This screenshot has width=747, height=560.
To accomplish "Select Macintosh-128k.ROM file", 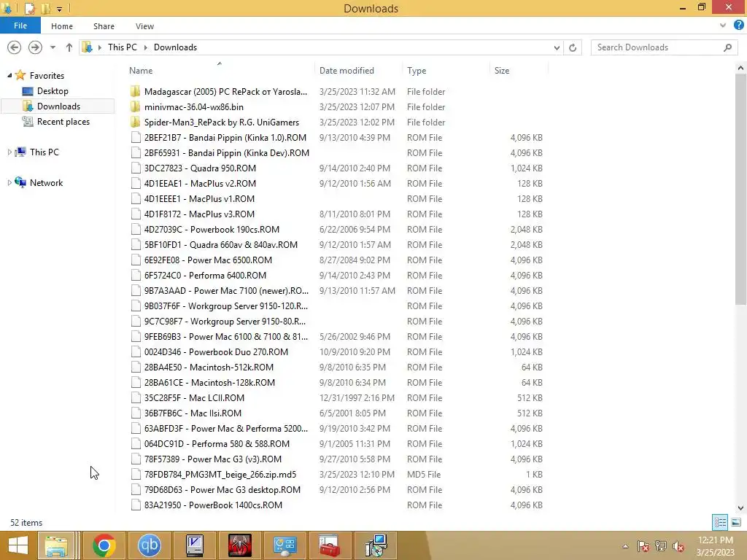I will (209, 382).
